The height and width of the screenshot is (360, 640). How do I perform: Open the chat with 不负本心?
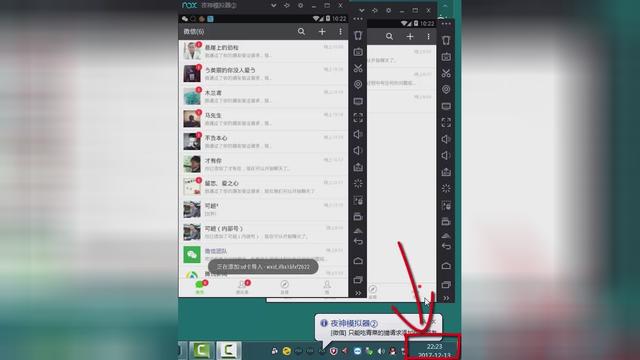pos(263,142)
